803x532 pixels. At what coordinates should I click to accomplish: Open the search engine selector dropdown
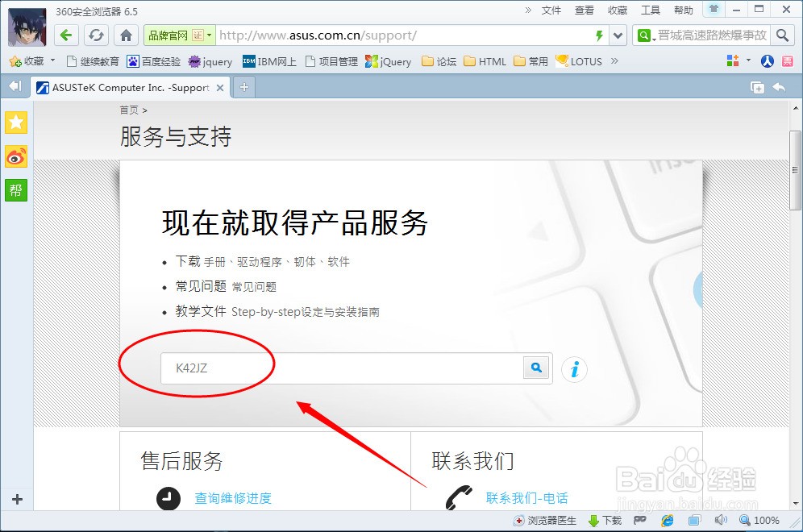(x=646, y=35)
